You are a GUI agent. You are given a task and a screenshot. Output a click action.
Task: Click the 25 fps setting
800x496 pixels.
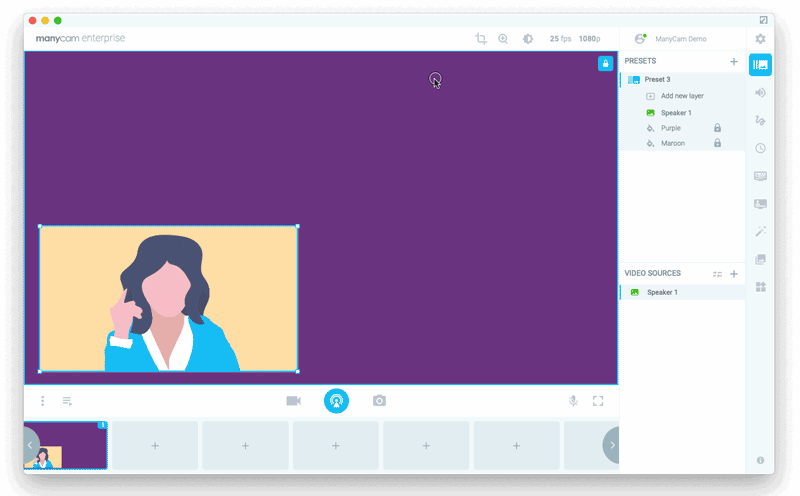point(560,39)
